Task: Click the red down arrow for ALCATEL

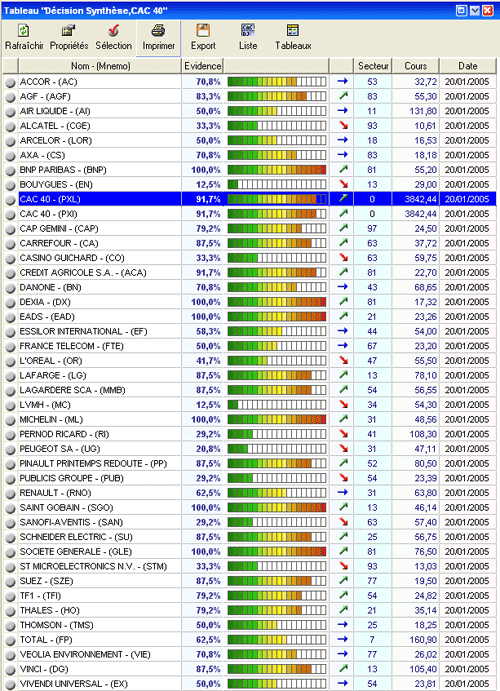Action: [343, 126]
